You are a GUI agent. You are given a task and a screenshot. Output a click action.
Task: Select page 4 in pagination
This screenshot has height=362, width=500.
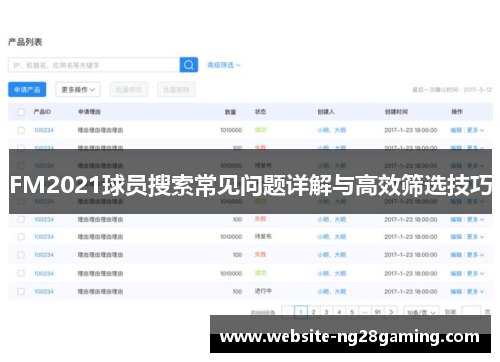pos(339,312)
